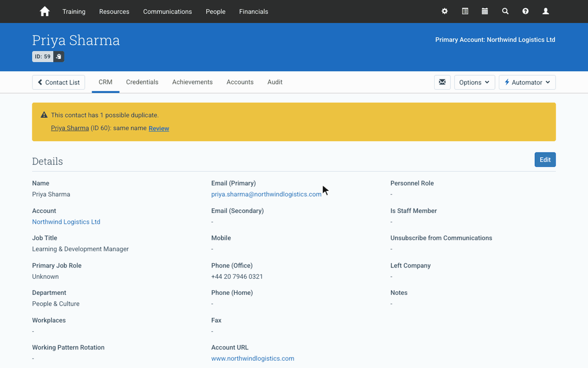
Task: Click the Left Company label
Action: click(x=411, y=265)
